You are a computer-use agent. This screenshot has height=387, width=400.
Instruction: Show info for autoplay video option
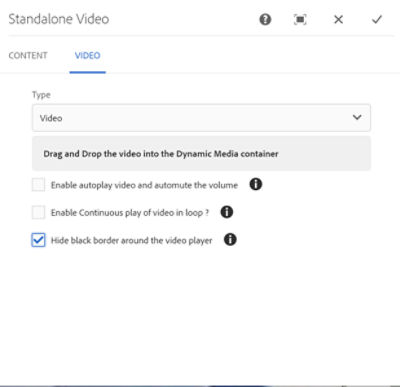(256, 184)
